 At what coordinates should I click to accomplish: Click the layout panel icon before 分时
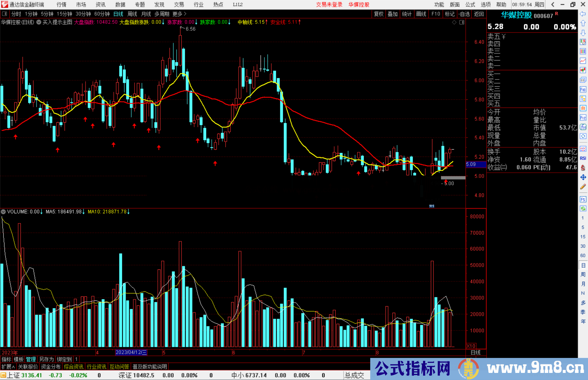(x=4, y=14)
